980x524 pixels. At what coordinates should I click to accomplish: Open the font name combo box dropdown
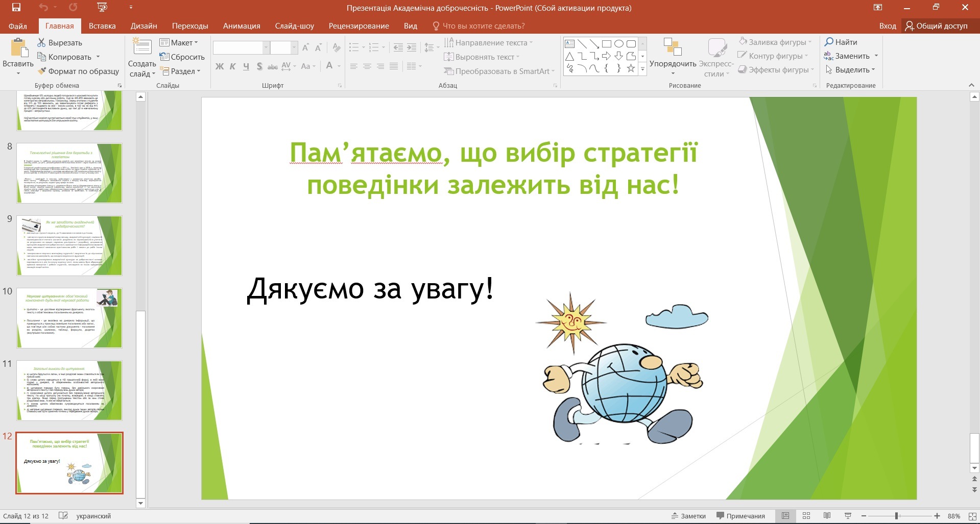coord(266,47)
